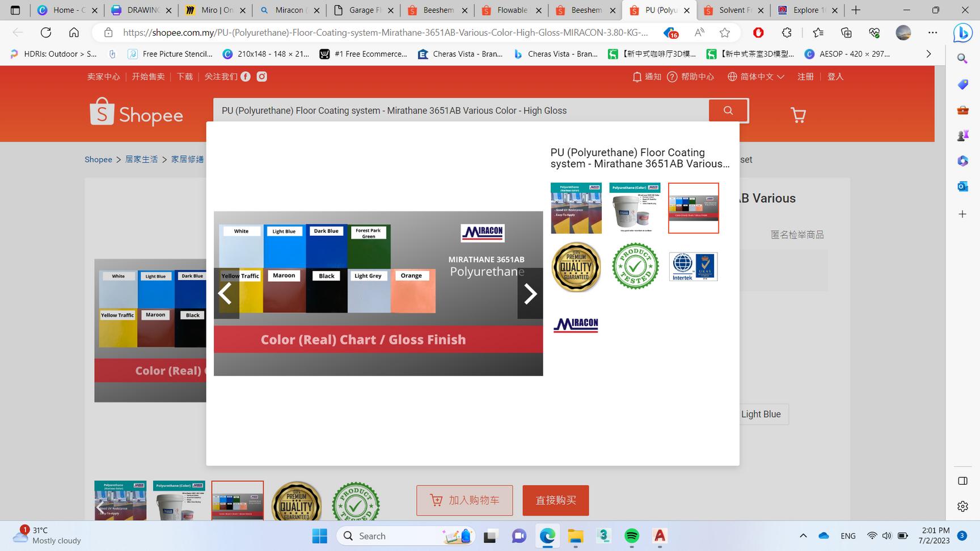Add this page to favorites star

725,32
